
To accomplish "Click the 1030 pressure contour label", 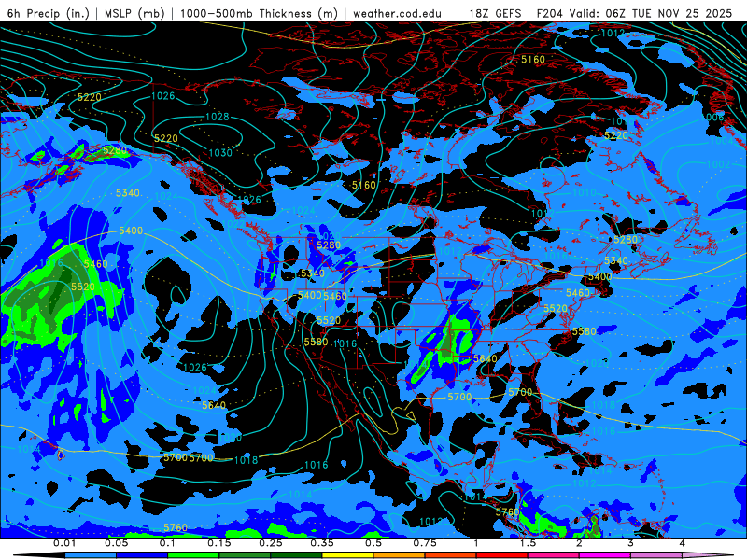I will point(220,153).
